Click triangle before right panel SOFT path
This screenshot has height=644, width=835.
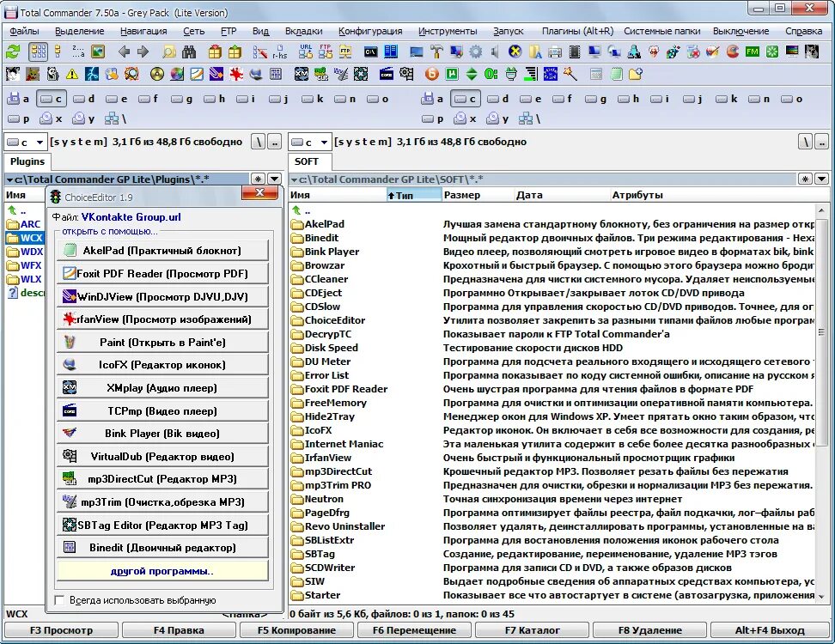point(294,179)
